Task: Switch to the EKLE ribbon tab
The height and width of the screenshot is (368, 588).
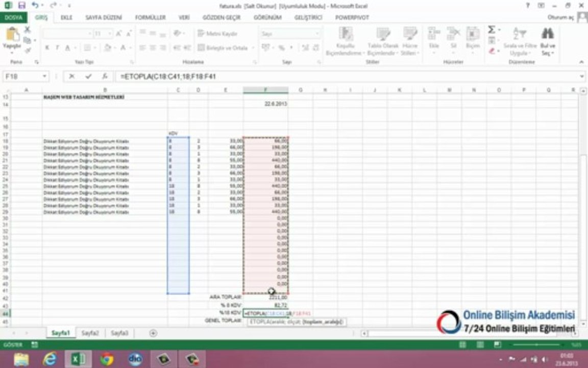Action: point(66,18)
